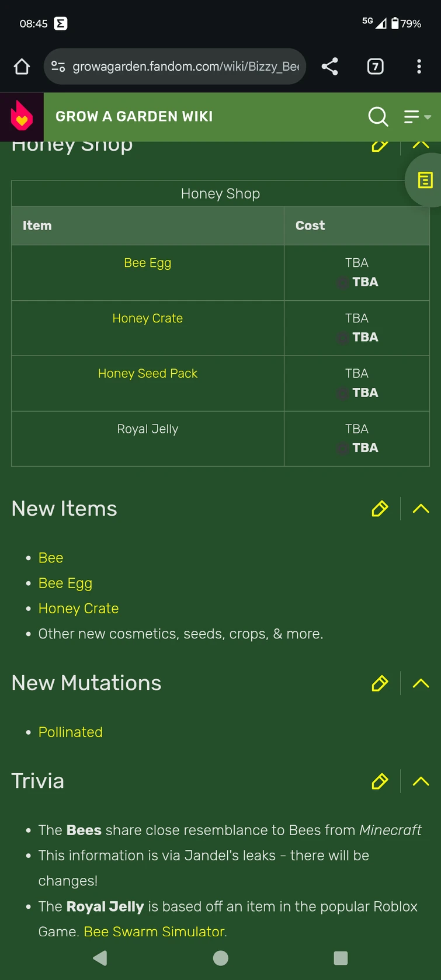Open Bee Egg link in Honey Shop table
Image resolution: width=441 pixels, height=980 pixels.
point(148,263)
